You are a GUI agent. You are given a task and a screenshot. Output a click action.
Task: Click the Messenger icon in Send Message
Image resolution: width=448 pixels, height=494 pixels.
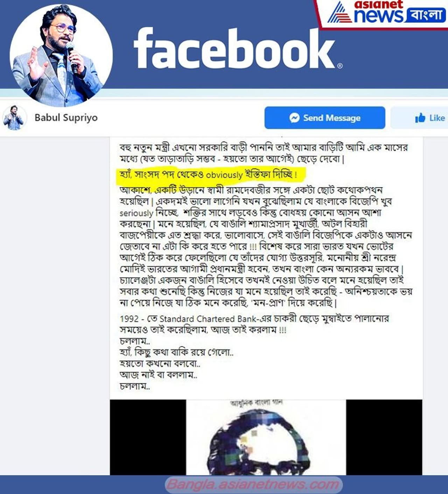(x=294, y=118)
